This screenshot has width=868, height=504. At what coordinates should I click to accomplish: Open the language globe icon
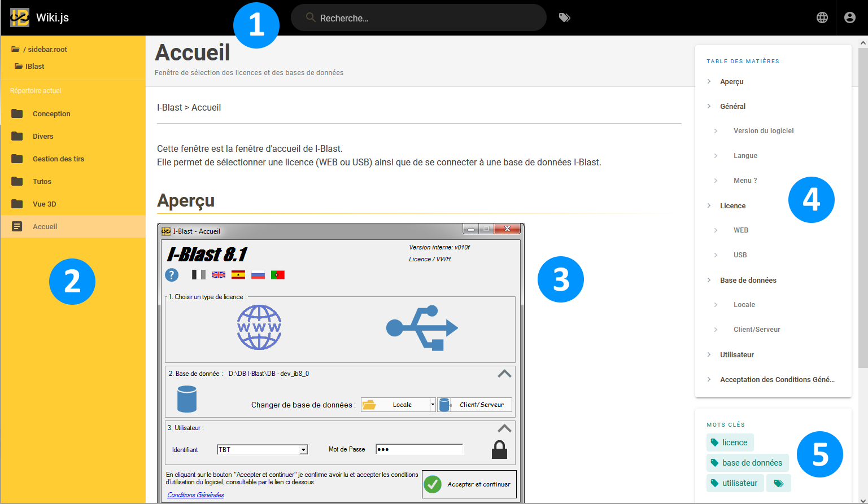click(x=822, y=17)
